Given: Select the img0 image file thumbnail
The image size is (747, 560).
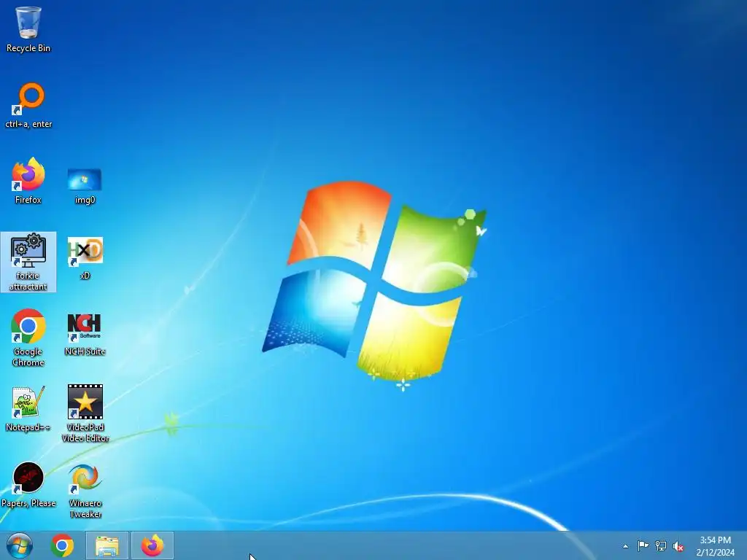Looking at the screenshot, I should click(85, 186).
